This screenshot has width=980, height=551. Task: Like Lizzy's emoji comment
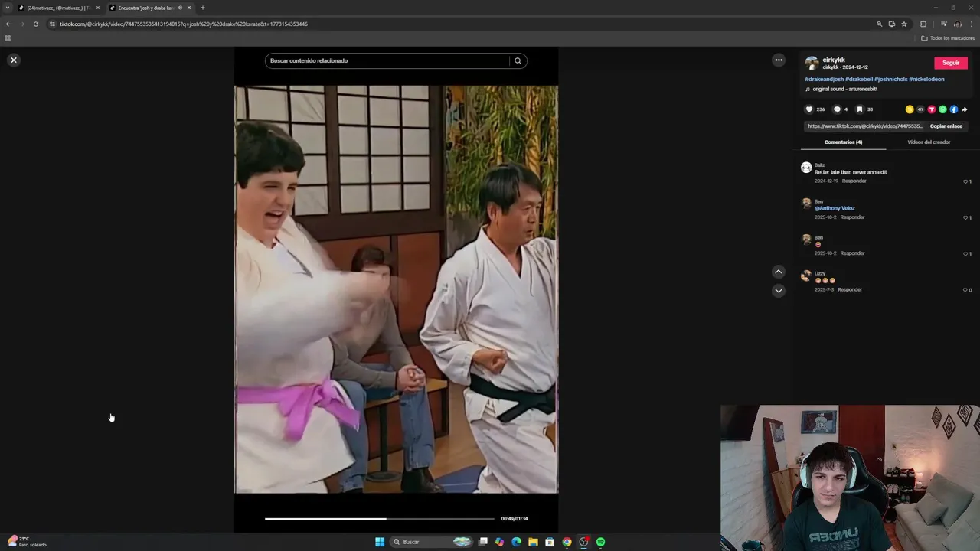(x=965, y=290)
